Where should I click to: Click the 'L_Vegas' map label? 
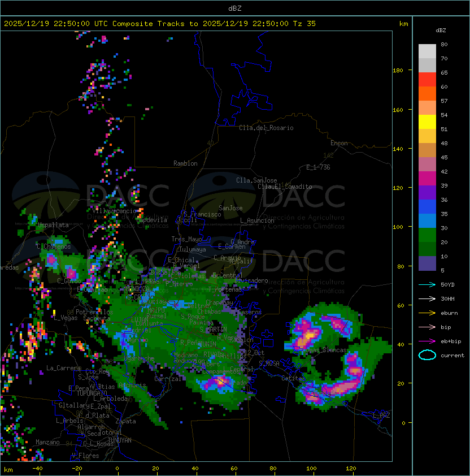tap(66, 318)
